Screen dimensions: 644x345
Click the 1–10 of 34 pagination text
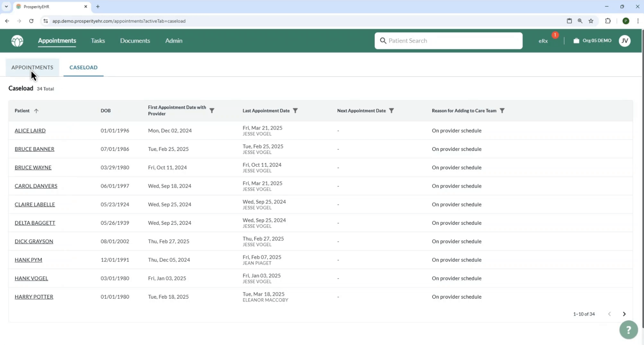(x=584, y=314)
